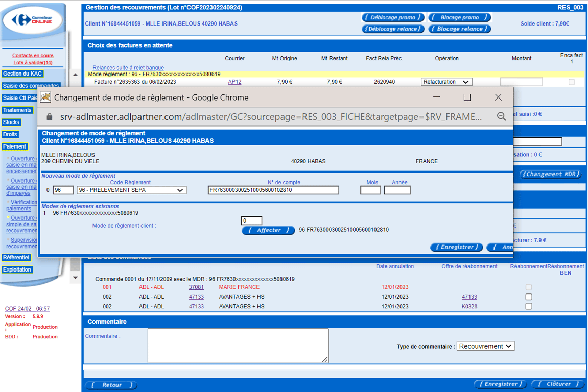The width and height of the screenshot is (588, 392).
Task: Click Blocage relance button
Action: point(460,29)
